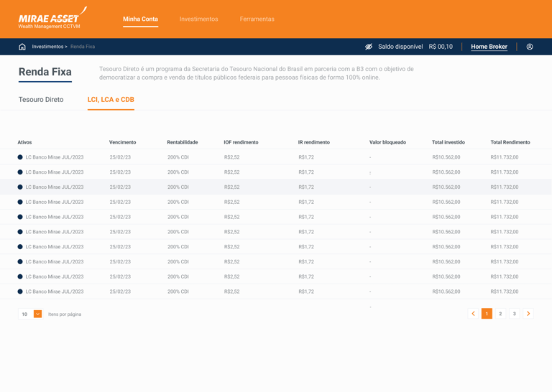Open the Home Broker link
The height and width of the screenshot is (392, 552).
point(489,47)
